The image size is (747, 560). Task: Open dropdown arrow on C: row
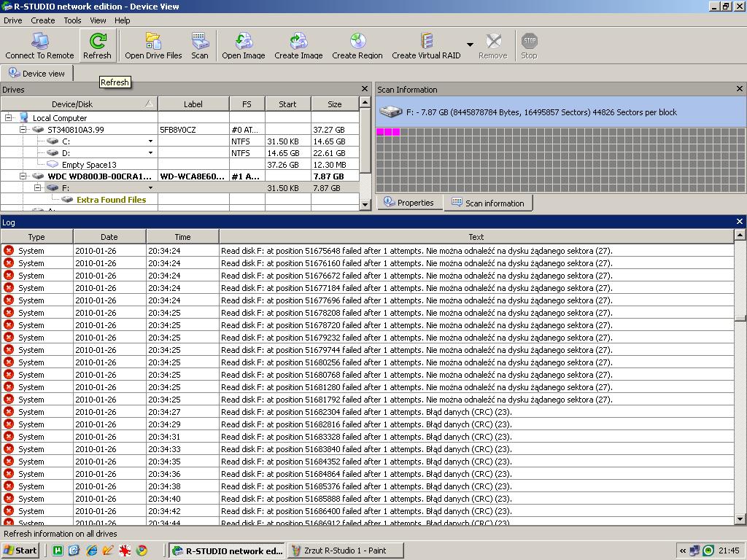pyautogui.click(x=150, y=141)
